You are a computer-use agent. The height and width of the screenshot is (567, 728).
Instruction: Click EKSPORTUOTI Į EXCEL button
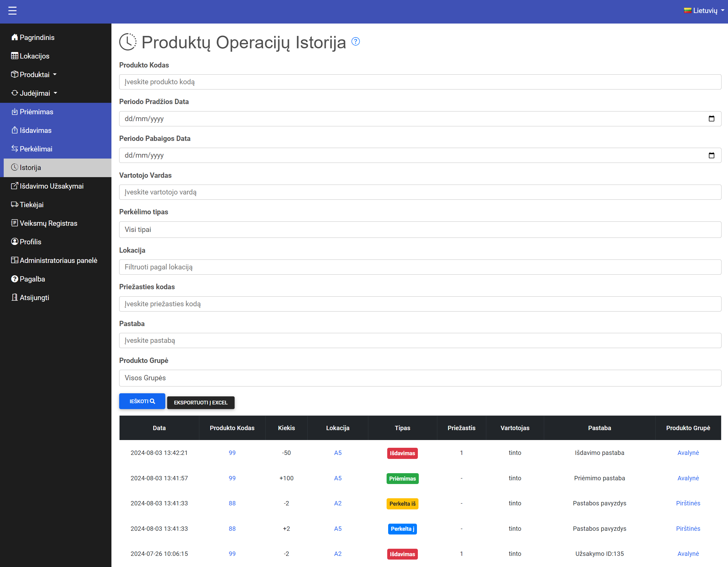click(201, 403)
